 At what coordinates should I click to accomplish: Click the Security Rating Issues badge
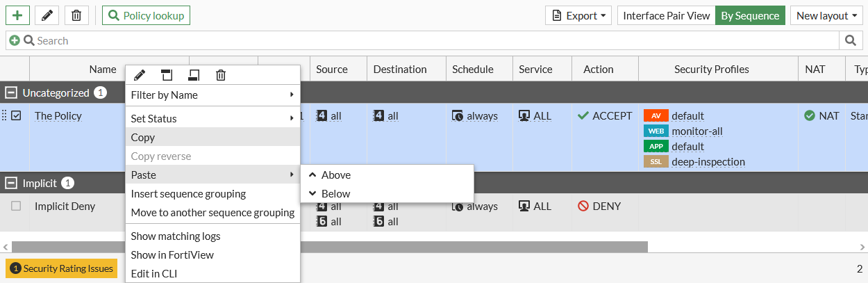tap(61, 268)
